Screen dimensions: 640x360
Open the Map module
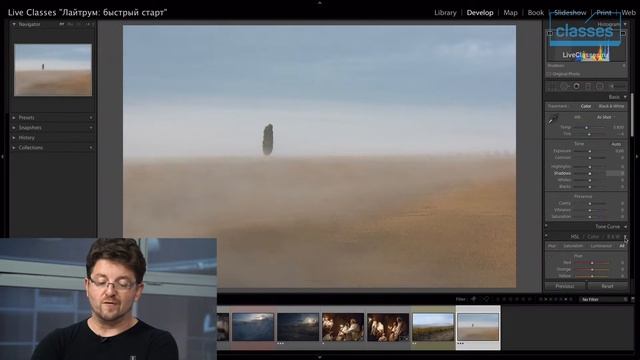[x=510, y=13]
